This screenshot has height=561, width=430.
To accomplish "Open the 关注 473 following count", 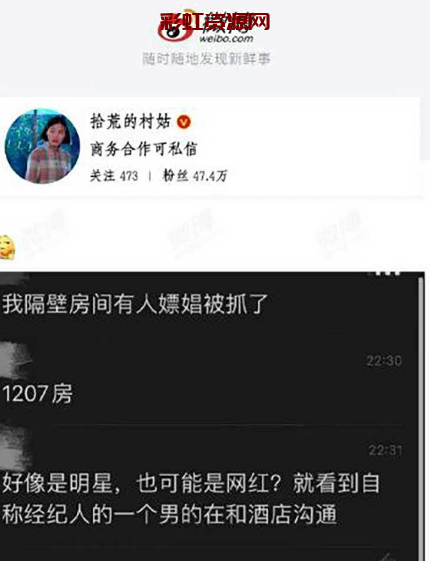I will pyautogui.click(x=114, y=176).
